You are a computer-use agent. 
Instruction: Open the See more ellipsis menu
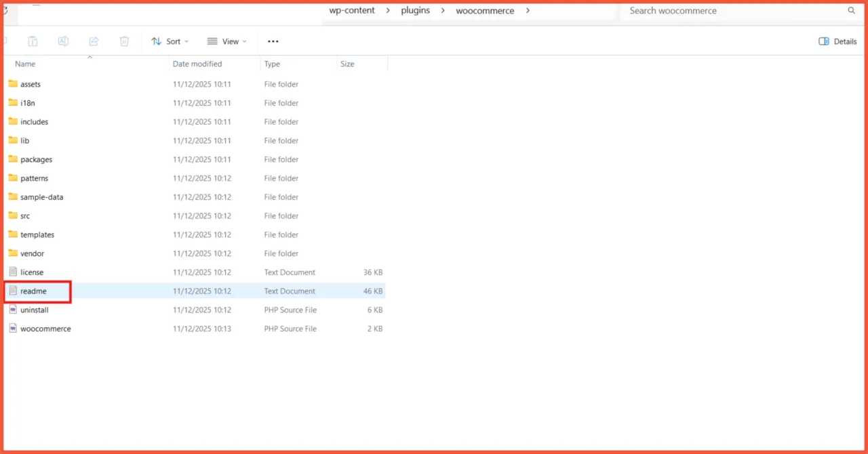click(273, 41)
